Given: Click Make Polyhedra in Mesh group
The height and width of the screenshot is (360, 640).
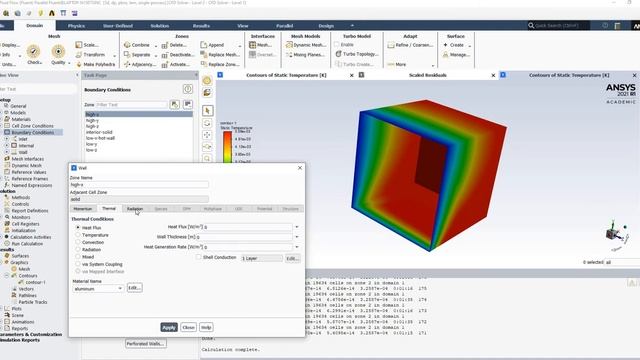Looking at the screenshot, I should (x=95, y=64).
